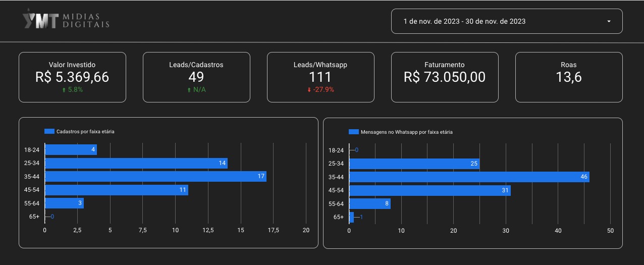Click the 35-44 bar showing 46 Whatsapp messages
Image resolution: width=644 pixels, height=265 pixels.
click(469, 177)
